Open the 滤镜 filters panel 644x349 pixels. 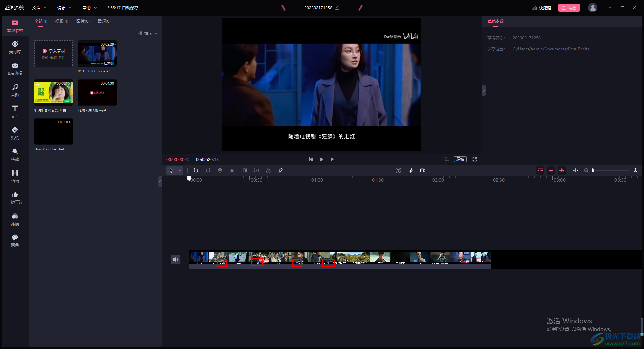pyautogui.click(x=15, y=219)
